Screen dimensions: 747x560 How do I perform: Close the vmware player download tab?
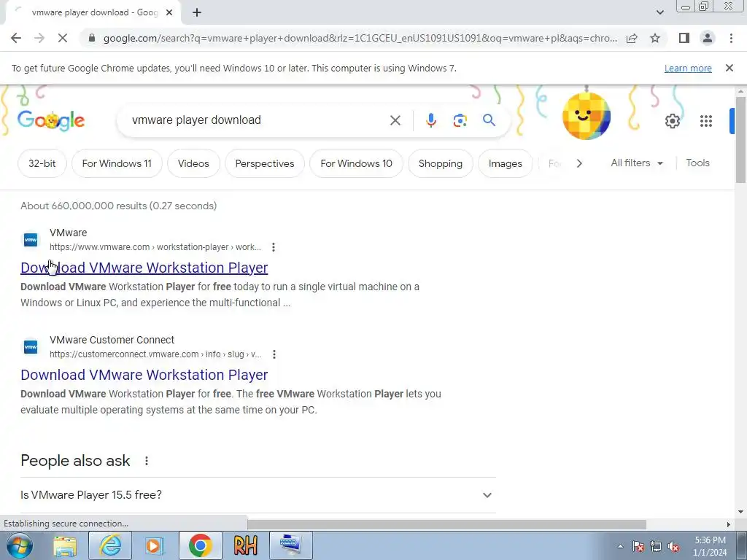pos(169,13)
